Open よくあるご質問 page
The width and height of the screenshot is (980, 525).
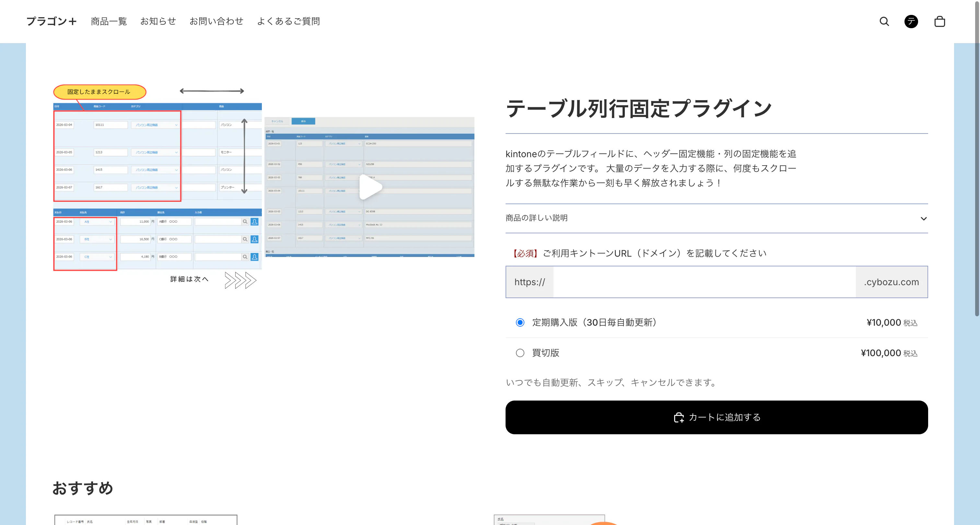click(x=288, y=21)
